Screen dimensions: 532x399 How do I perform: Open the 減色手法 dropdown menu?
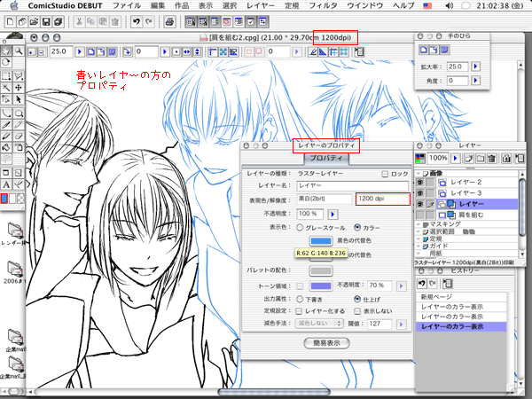(317, 325)
